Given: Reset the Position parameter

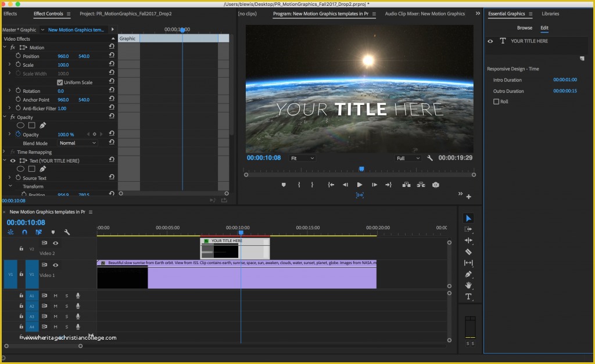Looking at the screenshot, I should [x=112, y=55].
